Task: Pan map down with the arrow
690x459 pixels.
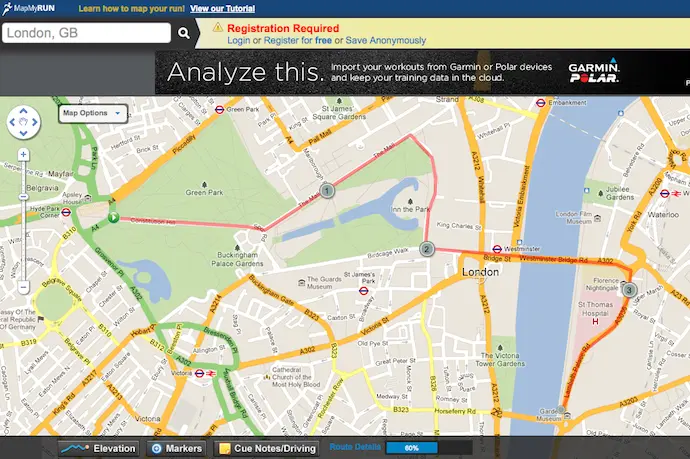Action: [x=23, y=133]
